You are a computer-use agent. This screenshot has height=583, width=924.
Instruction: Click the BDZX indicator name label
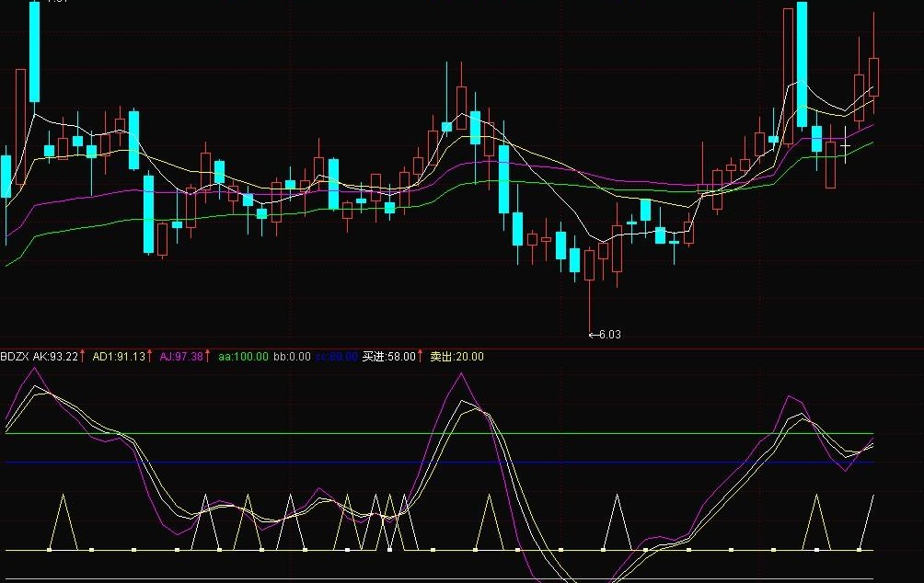[15, 357]
